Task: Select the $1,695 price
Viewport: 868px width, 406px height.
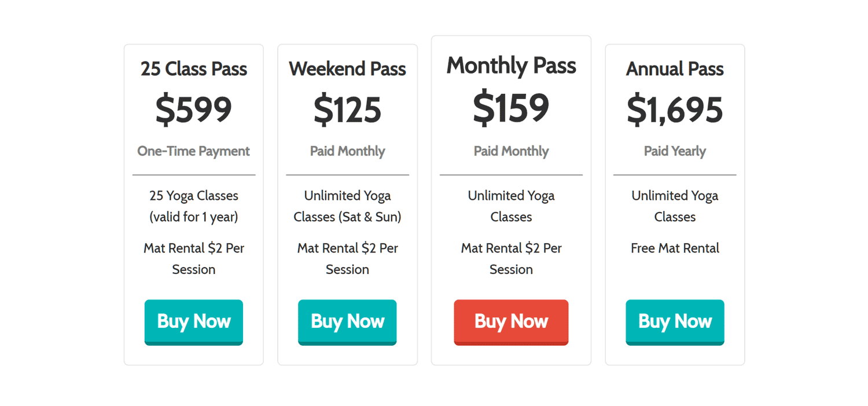Action: (x=675, y=109)
